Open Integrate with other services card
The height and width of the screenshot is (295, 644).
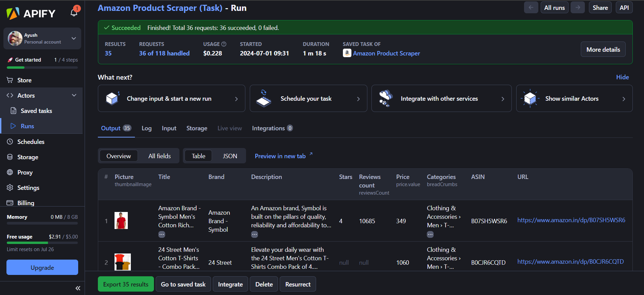coord(441,98)
